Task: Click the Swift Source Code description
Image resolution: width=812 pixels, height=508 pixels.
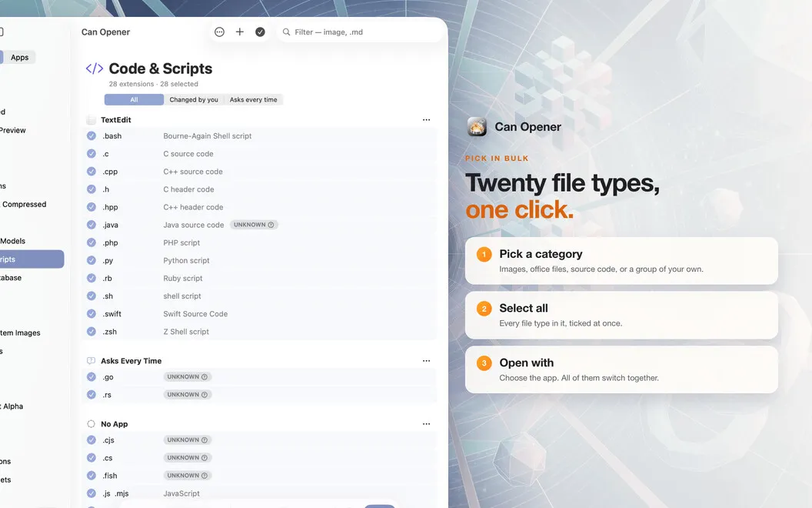Action: click(x=195, y=313)
